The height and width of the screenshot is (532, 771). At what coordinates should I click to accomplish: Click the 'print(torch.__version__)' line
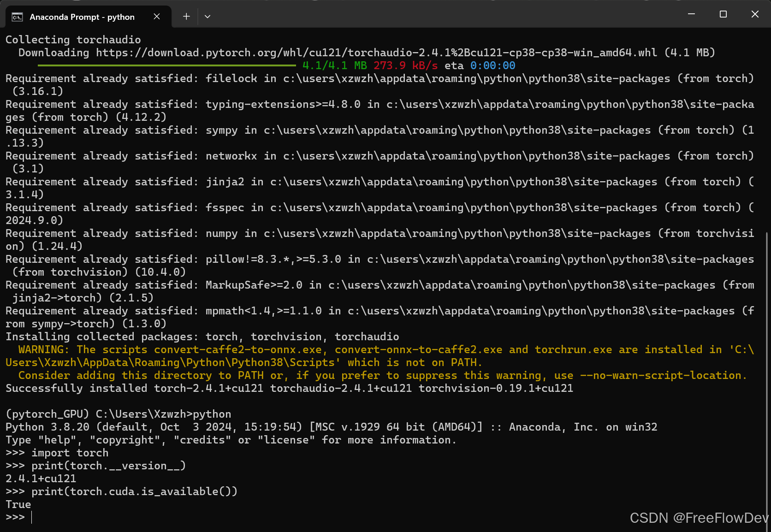coord(95,466)
